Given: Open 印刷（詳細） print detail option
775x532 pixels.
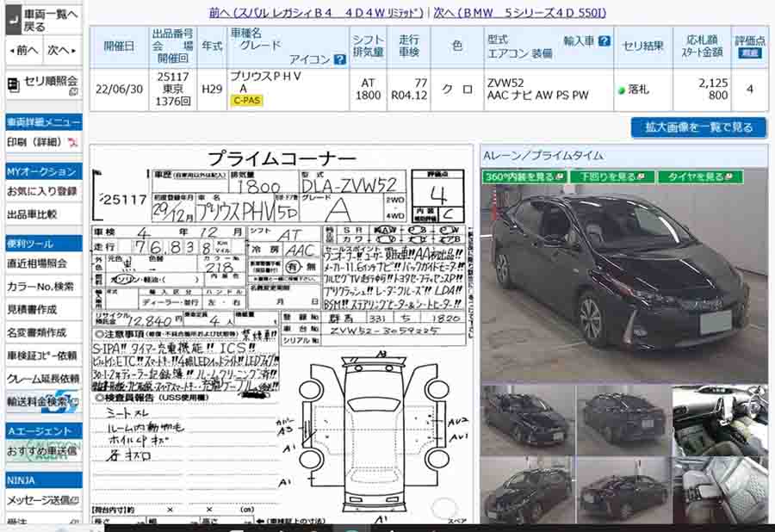Looking at the screenshot, I should (34, 142).
